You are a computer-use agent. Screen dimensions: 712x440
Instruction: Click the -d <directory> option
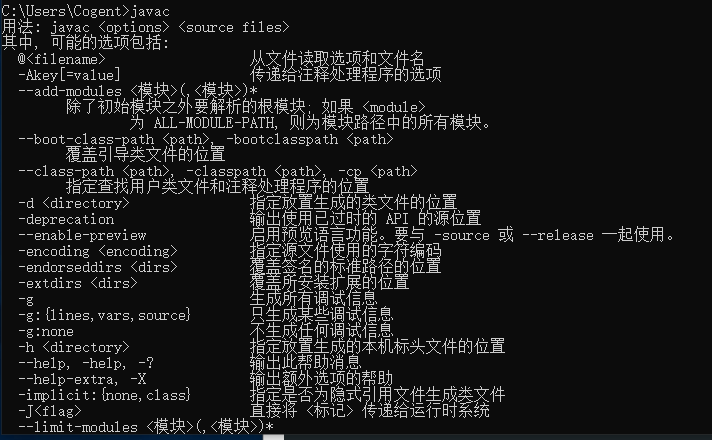tap(74, 203)
